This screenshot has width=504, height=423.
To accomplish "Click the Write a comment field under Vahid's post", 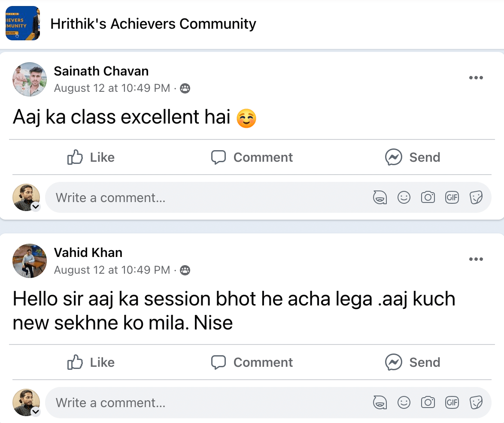I will pyautogui.click(x=206, y=403).
